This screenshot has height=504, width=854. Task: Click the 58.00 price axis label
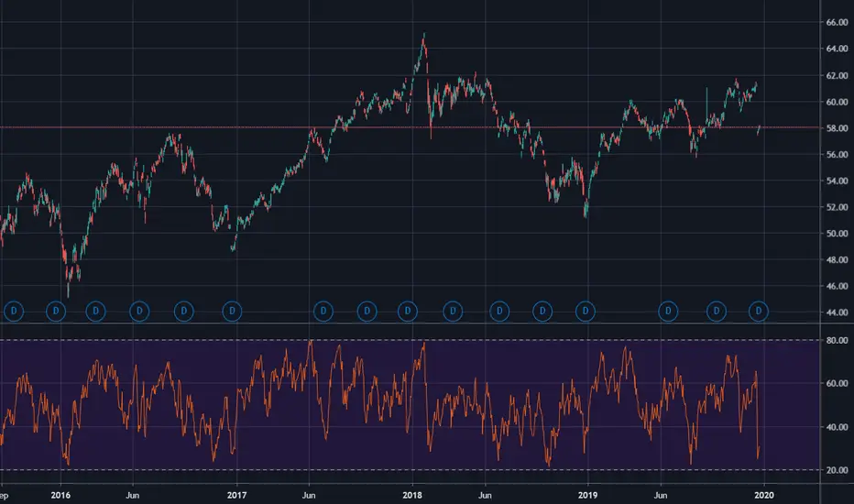tap(837, 128)
